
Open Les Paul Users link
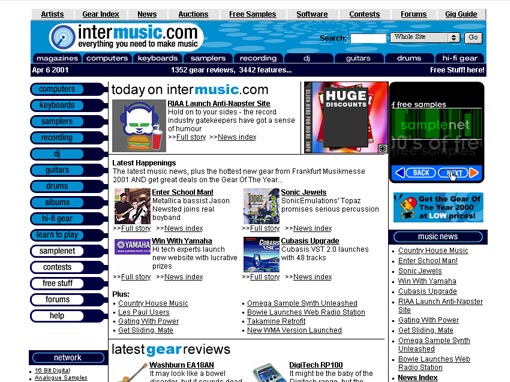click(x=144, y=312)
